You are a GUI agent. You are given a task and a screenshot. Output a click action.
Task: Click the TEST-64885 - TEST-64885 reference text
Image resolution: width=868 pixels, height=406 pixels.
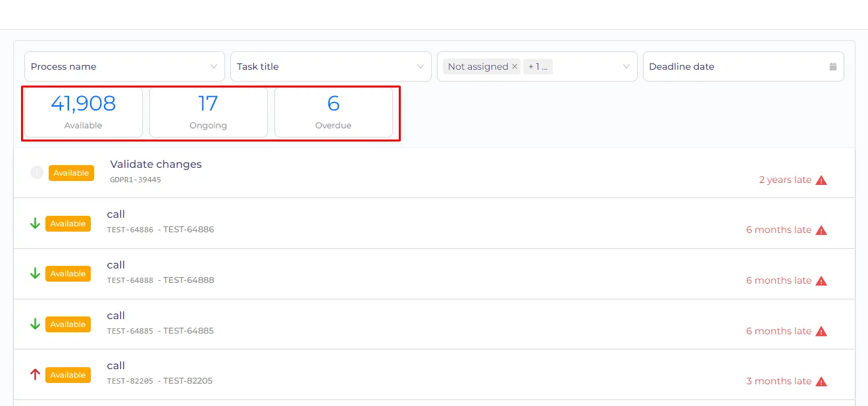pos(161,331)
